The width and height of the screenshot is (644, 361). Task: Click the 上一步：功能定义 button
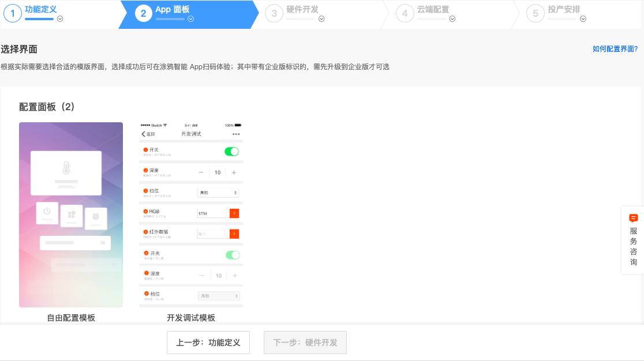click(x=208, y=343)
